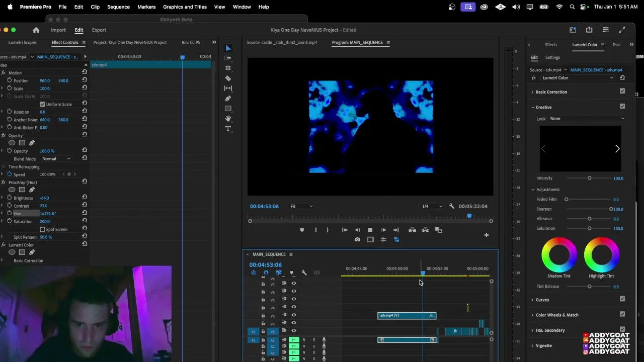
Task: Select the Selection arrow tool
Action: (x=228, y=48)
